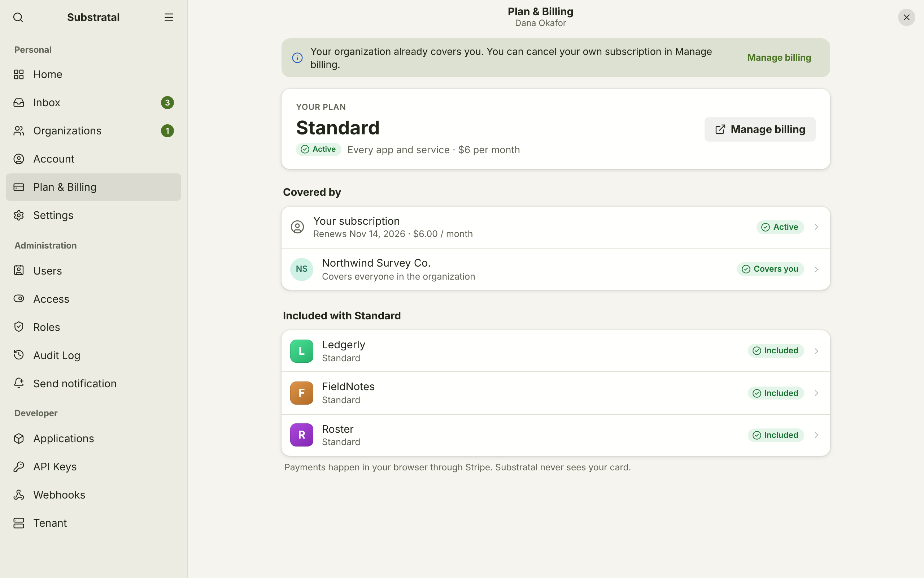Click the Users badge icon
924x578 pixels.
(19, 271)
